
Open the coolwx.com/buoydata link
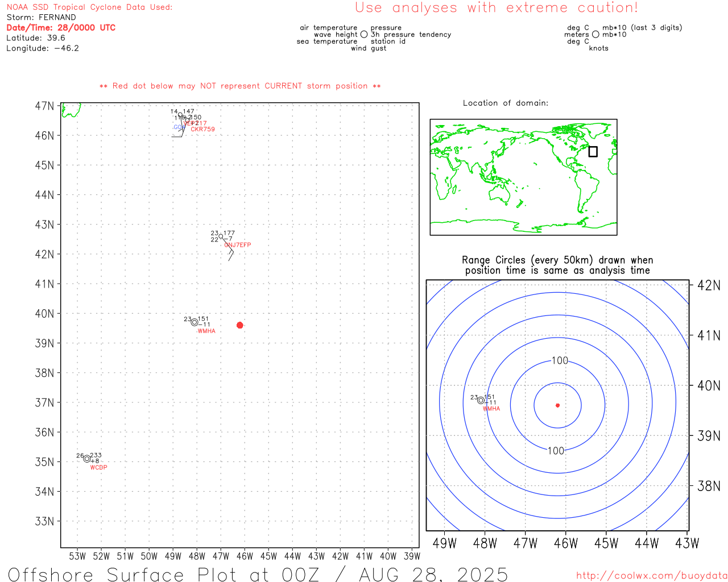point(651,575)
